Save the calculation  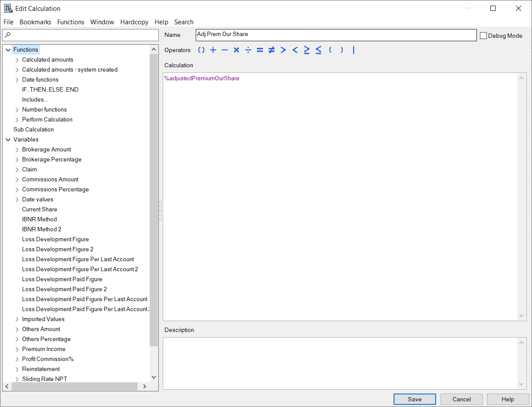414,399
